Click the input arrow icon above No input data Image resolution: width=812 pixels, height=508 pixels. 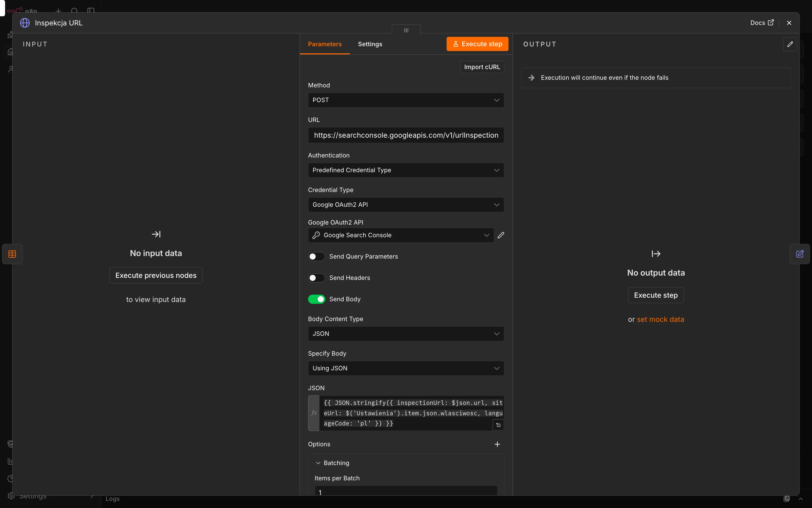tap(156, 234)
